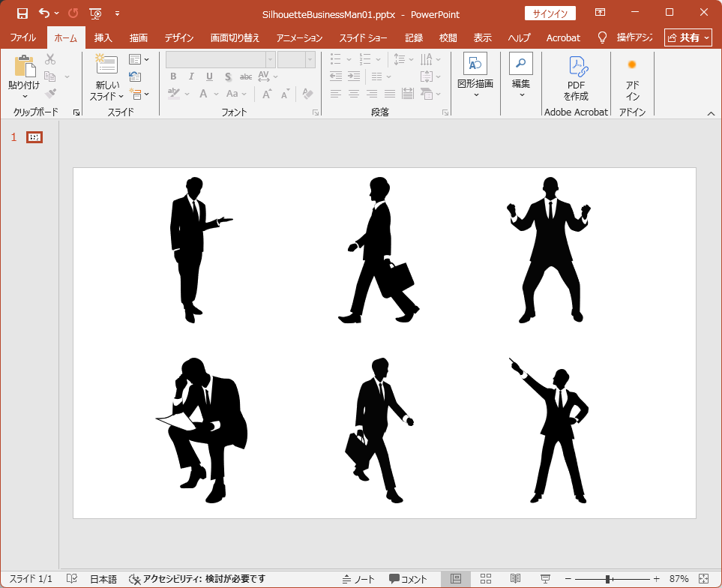722x588 pixels.
Task: Toggle the Comments (コメント) pane
Action: 408,579
